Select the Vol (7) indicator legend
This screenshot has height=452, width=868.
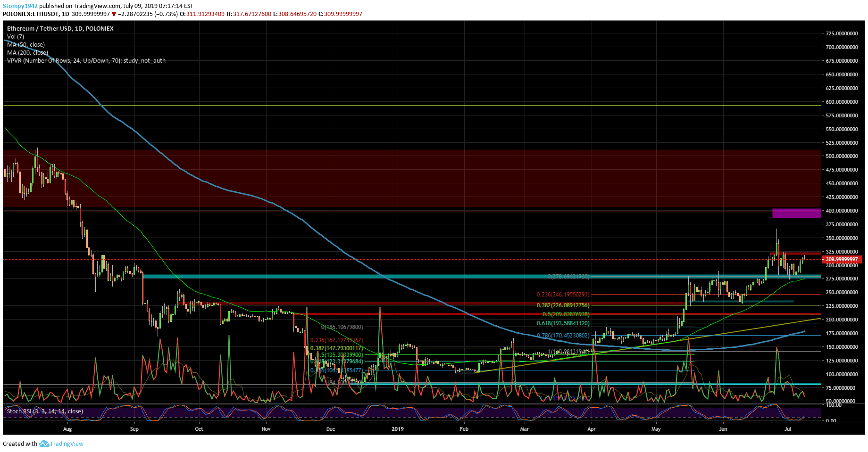(14, 36)
